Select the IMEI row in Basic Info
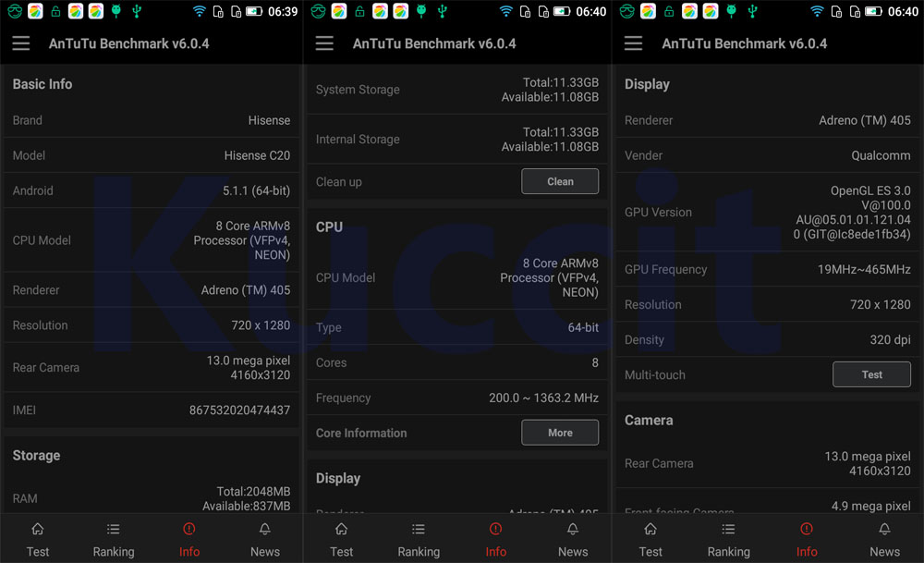 [x=152, y=410]
